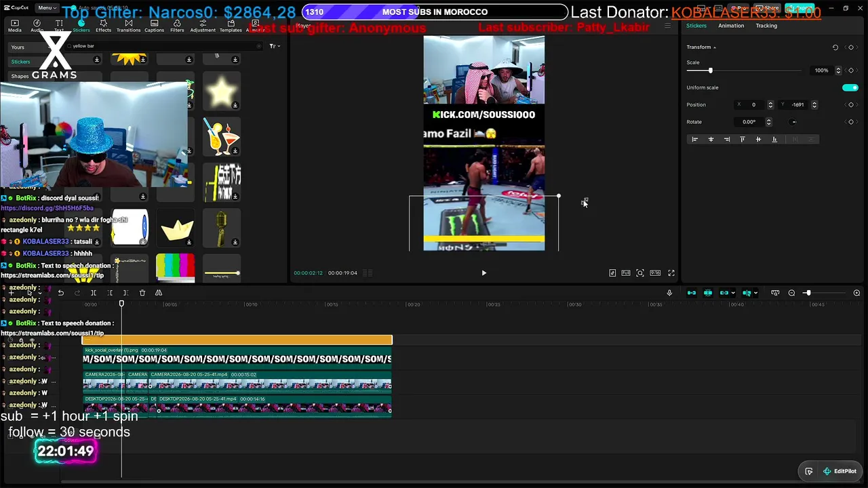Open the CapCut Menu dropdown
This screenshot has height=488, width=868.
(46, 7)
